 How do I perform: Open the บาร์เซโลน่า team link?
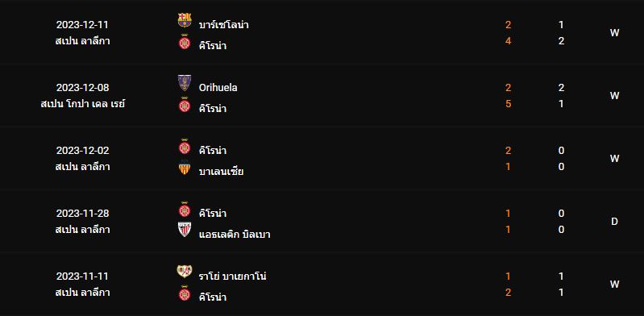click(x=224, y=25)
